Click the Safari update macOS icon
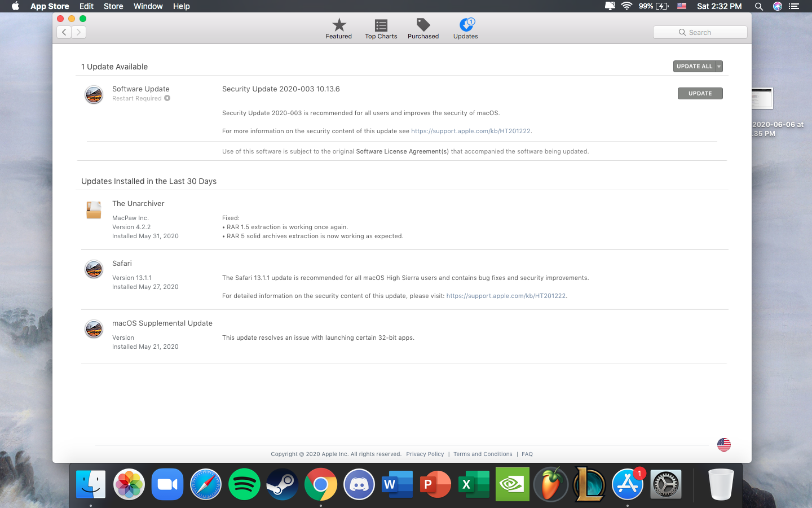The height and width of the screenshot is (508, 812). click(x=94, y=269)
